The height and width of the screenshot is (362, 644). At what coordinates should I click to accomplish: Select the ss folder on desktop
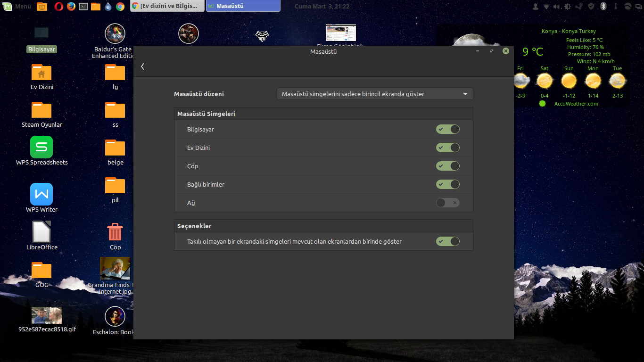[115, 115]
